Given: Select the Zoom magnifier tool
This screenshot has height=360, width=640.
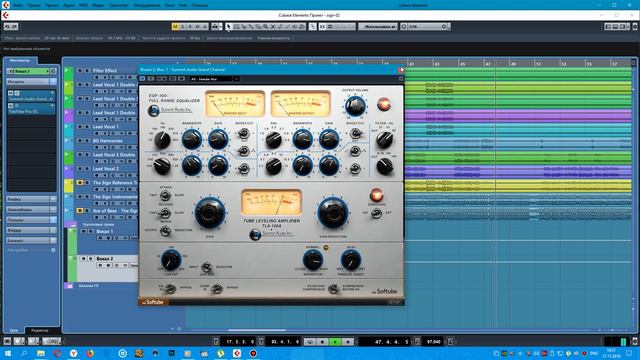Looking at the screenshot, I should (265, 27).
